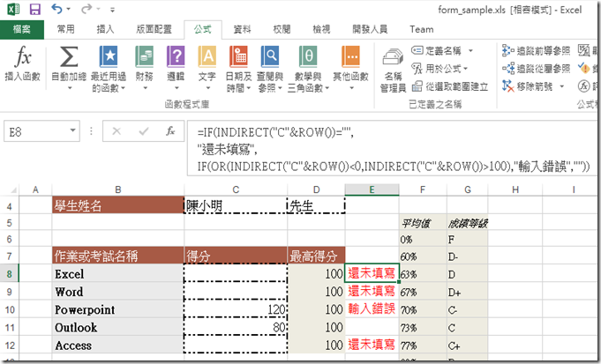
Task: Click the fx button beside formula bar
Action: point(170,131)
